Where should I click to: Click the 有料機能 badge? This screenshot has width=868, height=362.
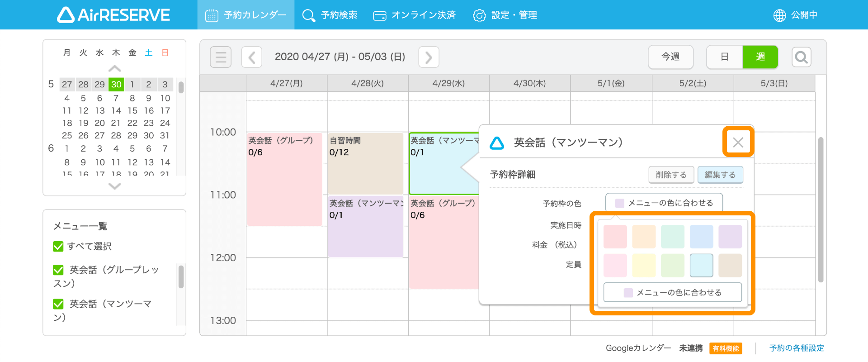click(x=726, y=348)
